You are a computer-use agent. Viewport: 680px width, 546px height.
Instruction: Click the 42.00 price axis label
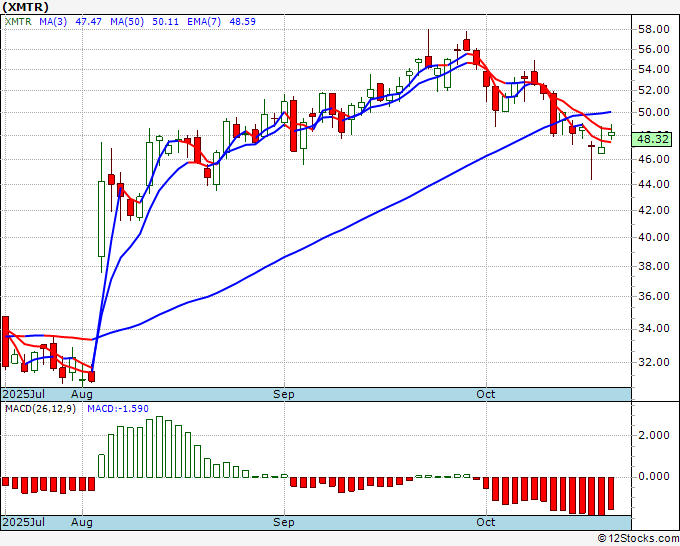tap(654, 210)
